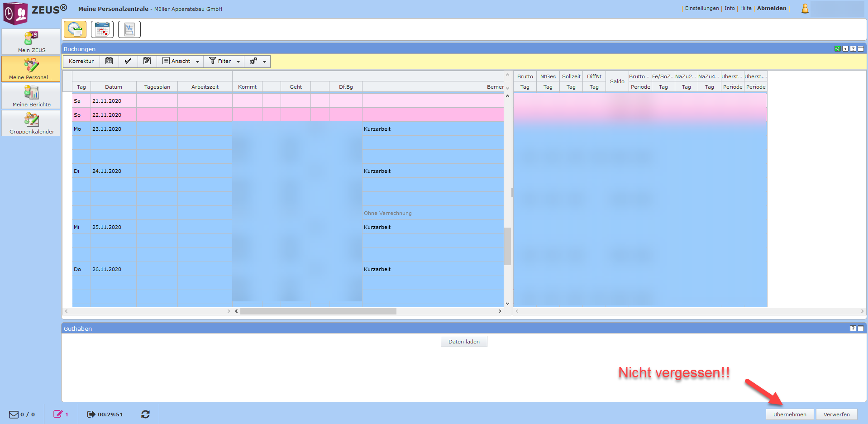
Task: Click the Daten laden button
Action: (464, 342)
